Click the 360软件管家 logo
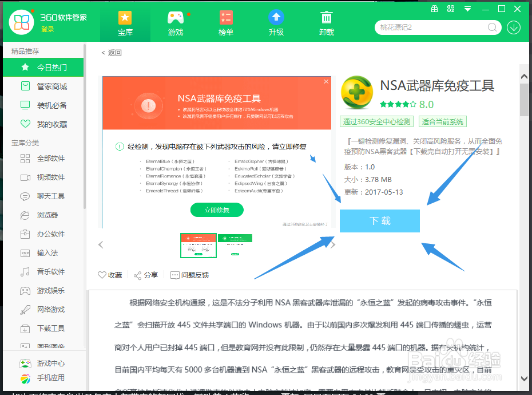 21,22
